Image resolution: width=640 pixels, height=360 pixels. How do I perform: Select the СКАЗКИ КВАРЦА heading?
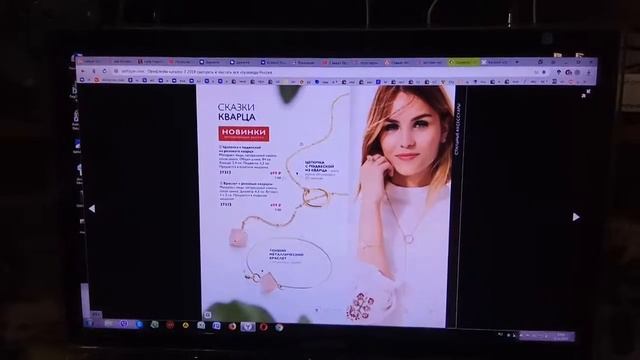point(236,112)
